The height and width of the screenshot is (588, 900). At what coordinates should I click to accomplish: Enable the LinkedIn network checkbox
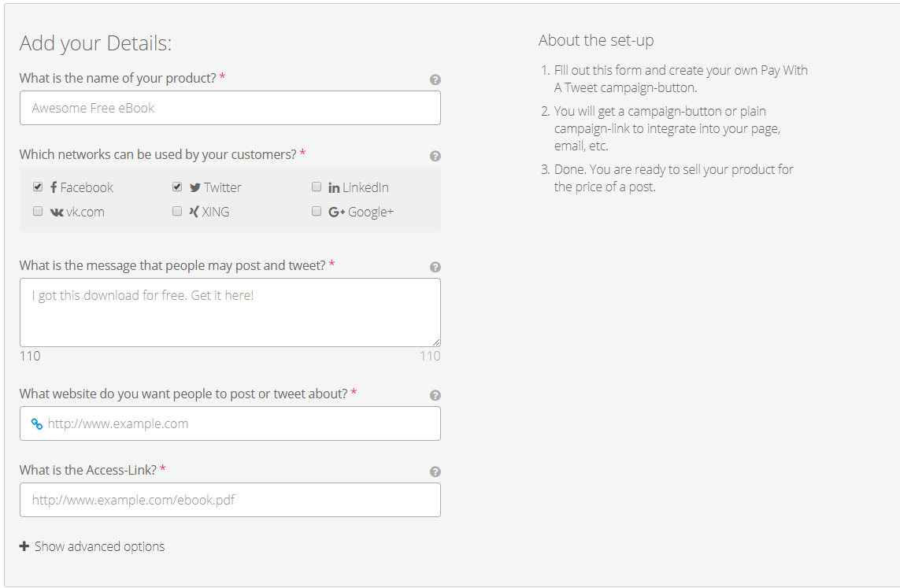point(317,187)
